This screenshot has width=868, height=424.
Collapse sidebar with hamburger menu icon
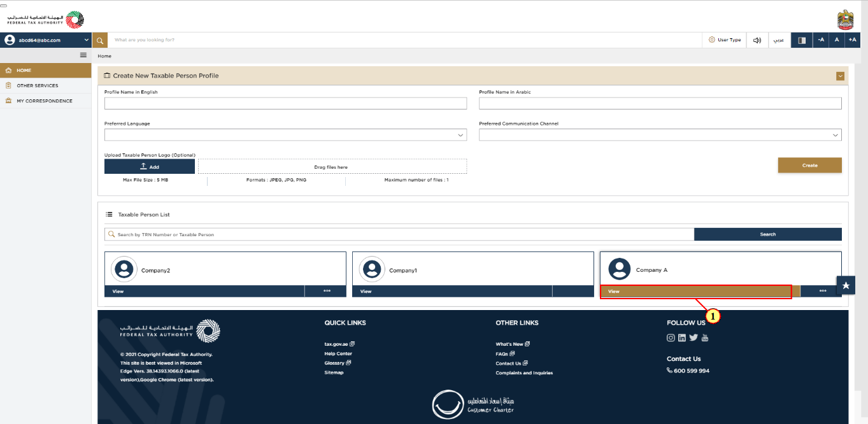point(83,55)
